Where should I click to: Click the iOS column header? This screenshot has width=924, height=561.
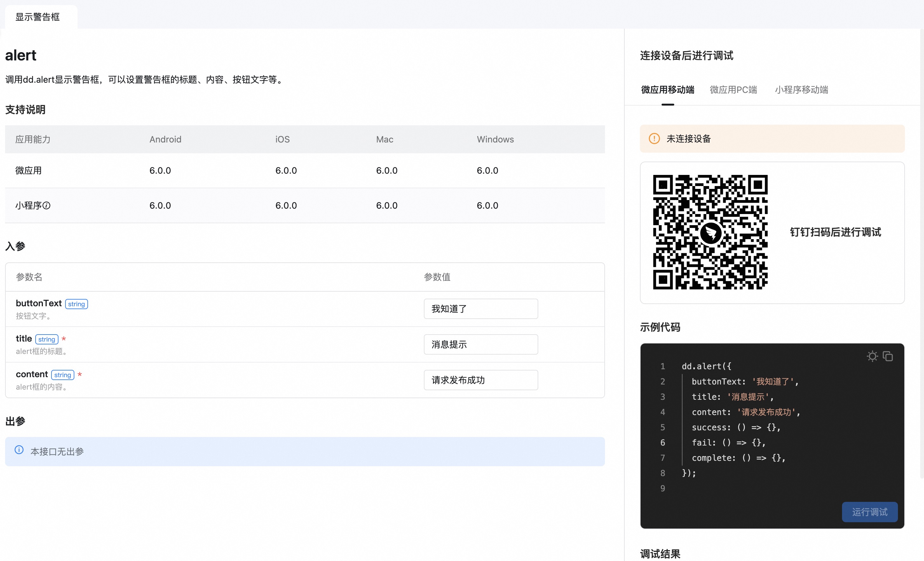[283, 140]
